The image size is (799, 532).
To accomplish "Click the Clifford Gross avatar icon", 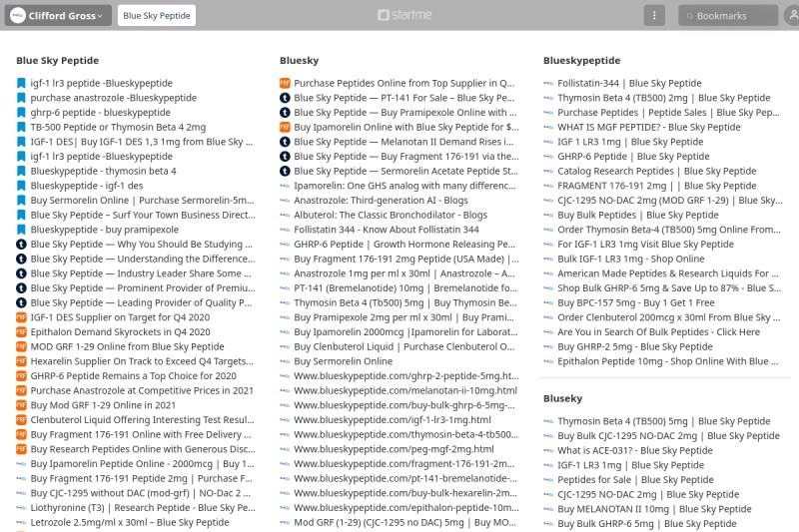I will 18,15.
